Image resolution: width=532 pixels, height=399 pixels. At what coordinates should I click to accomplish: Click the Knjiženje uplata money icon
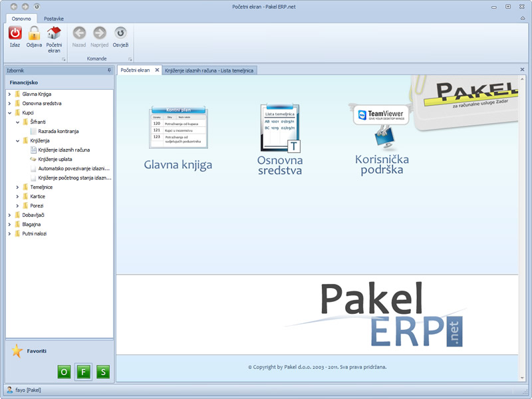coord(33,159)
